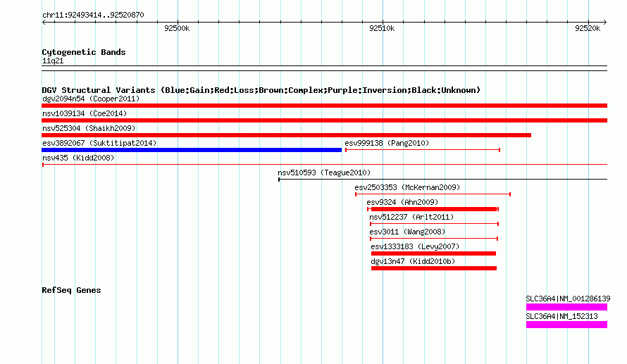Screen dimensions: 627x364
Task: Select the dgv2094n54 red loss bar
Action: point(324,106)
